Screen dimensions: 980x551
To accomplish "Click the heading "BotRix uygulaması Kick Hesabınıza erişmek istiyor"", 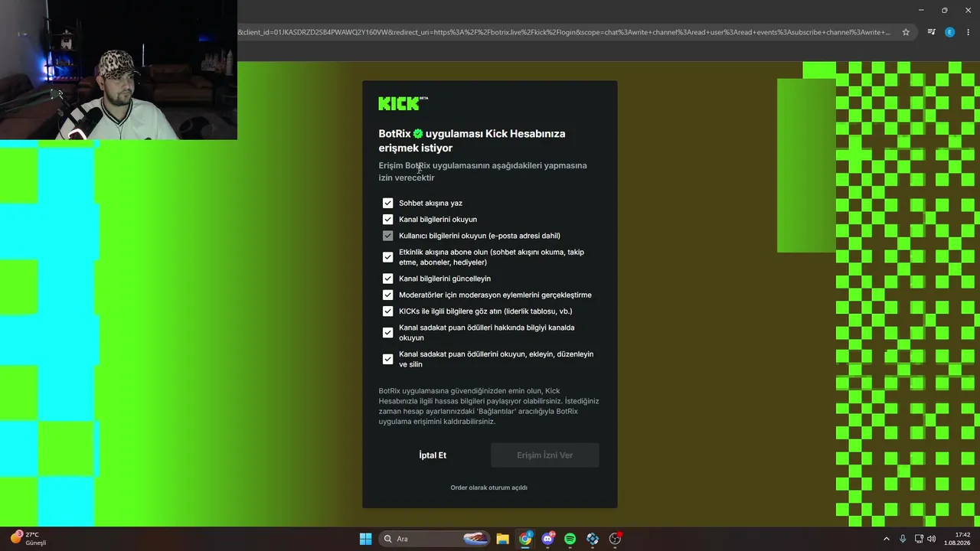I will pyautogui.click(x=472, y=141).
